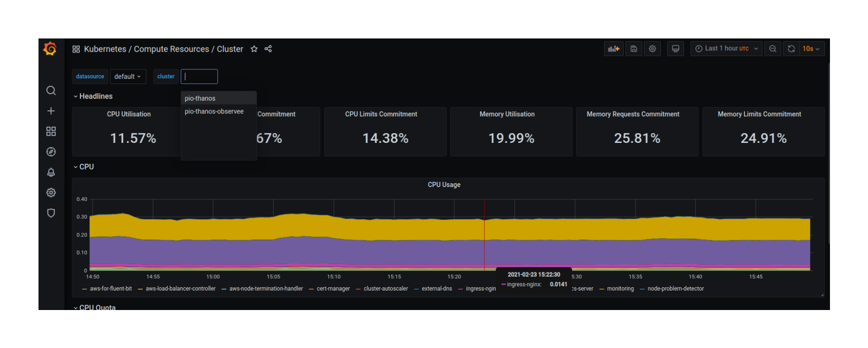
Task: Open Memory Limits Commitment panel title
Action: point(760,114)
